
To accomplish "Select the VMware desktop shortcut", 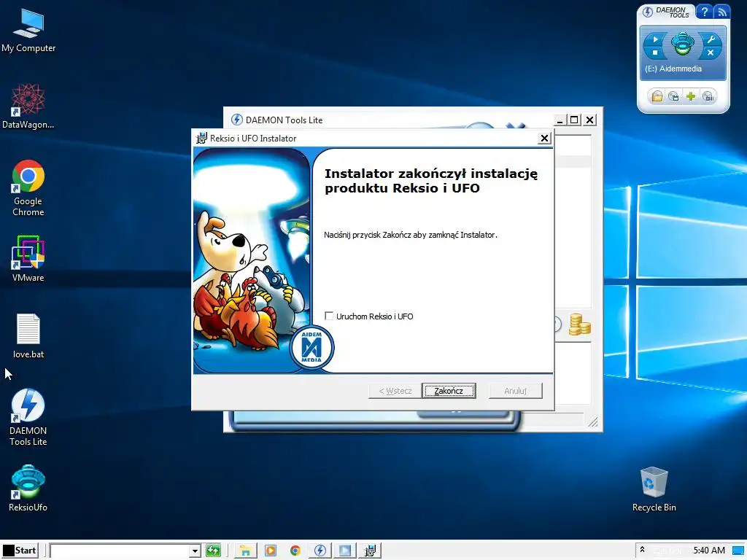I will click(x=28, y=259).
